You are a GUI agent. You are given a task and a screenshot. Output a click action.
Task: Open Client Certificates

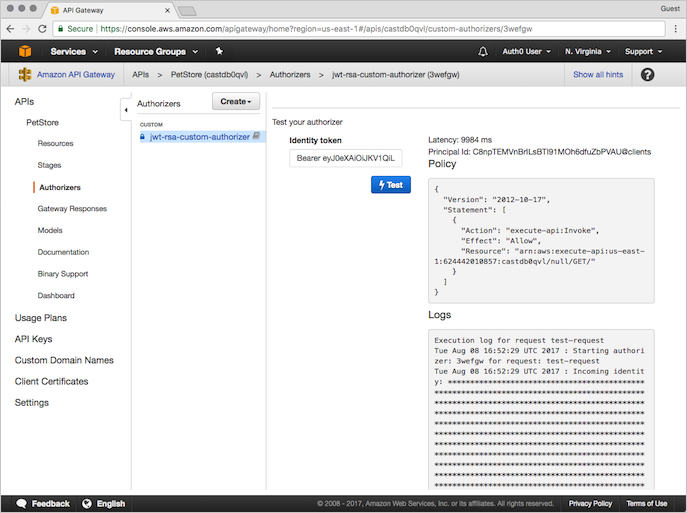coord(51,382)
